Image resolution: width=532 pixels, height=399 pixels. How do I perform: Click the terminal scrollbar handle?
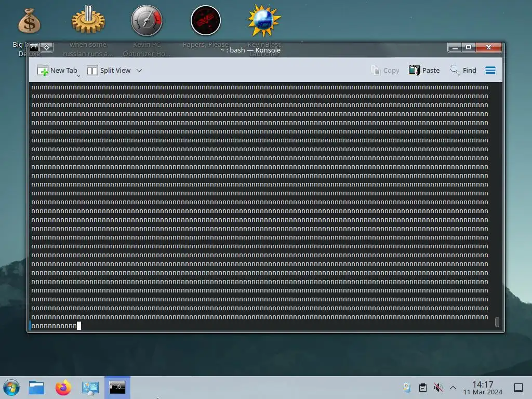coord(497,322)
